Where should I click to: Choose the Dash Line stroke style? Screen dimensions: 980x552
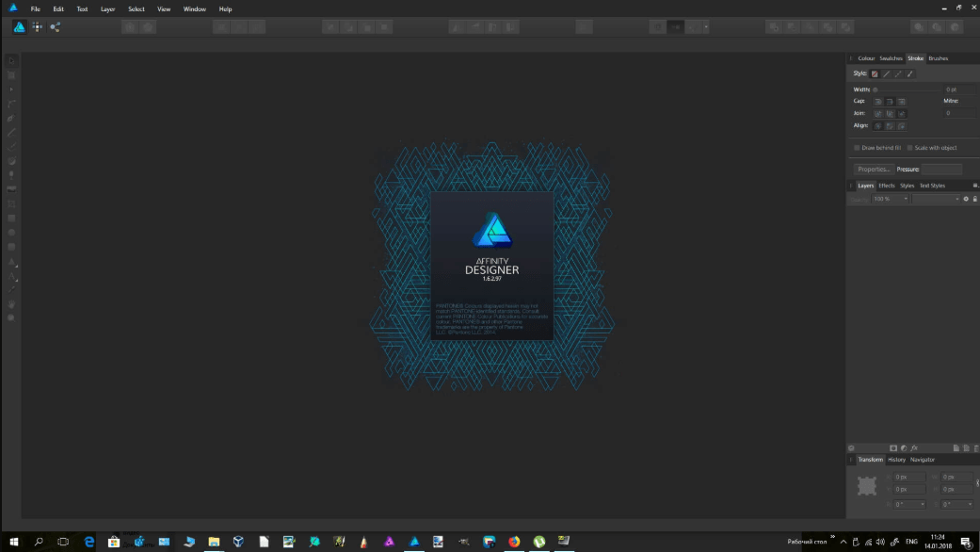898,73
